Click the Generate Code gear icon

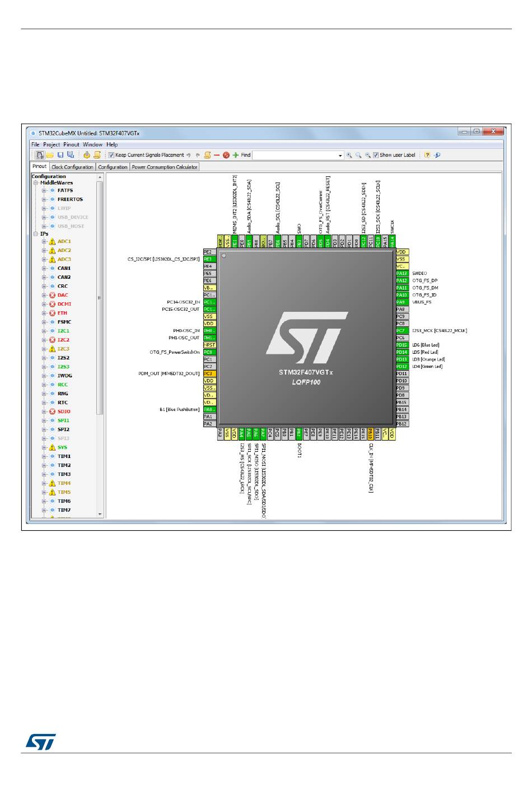pyautogui.click(x=87, y=155)
